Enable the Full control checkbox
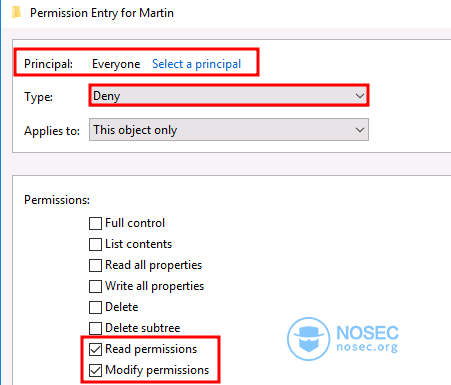451x385 pixels. [x=95, y=223]
